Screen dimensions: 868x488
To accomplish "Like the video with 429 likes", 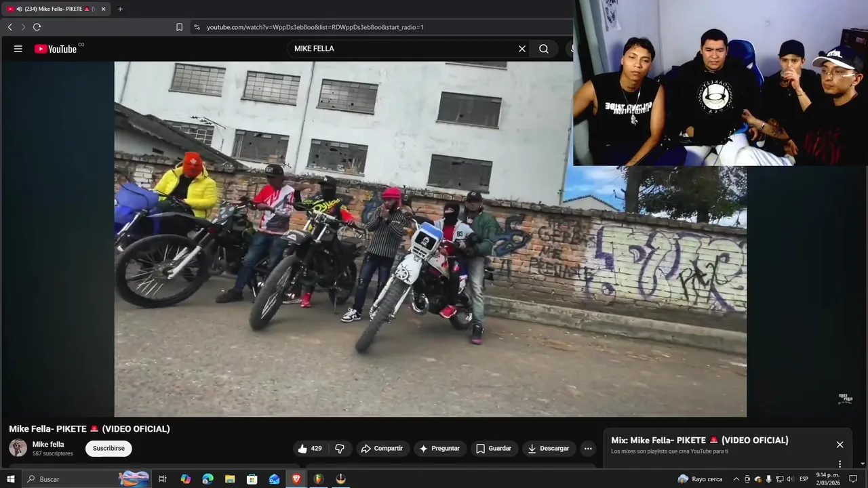I will click(x=309, y=449).
